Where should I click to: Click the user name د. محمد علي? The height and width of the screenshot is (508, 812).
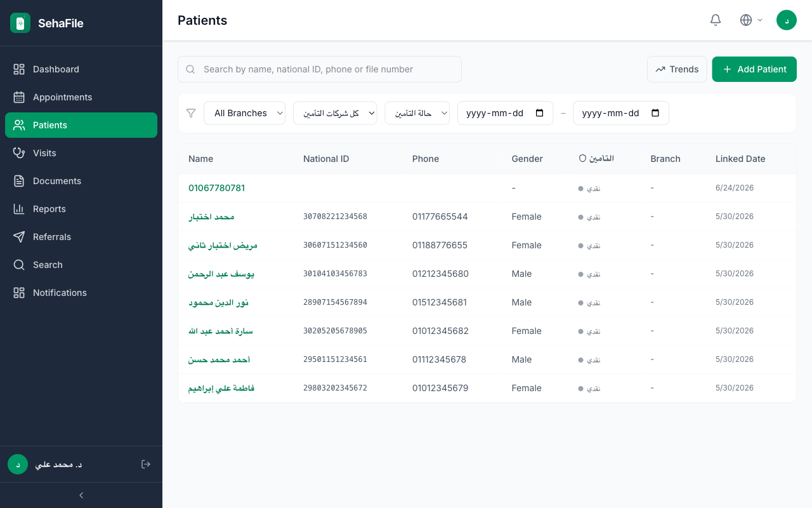point(58,464)
